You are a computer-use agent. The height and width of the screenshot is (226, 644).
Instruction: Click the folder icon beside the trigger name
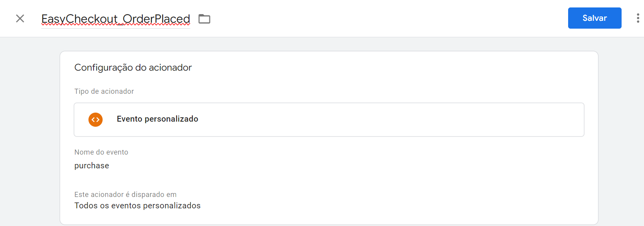(204, 19)
